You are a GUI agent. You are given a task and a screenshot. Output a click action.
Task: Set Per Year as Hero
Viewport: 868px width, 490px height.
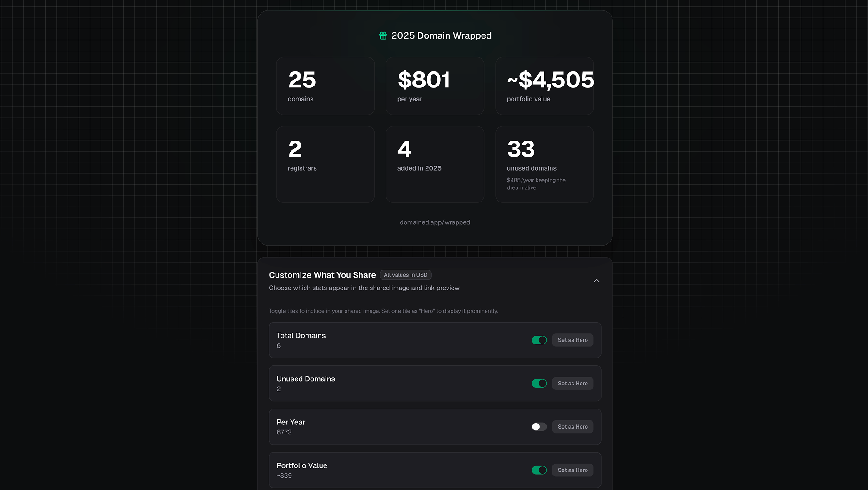point(572,426)
